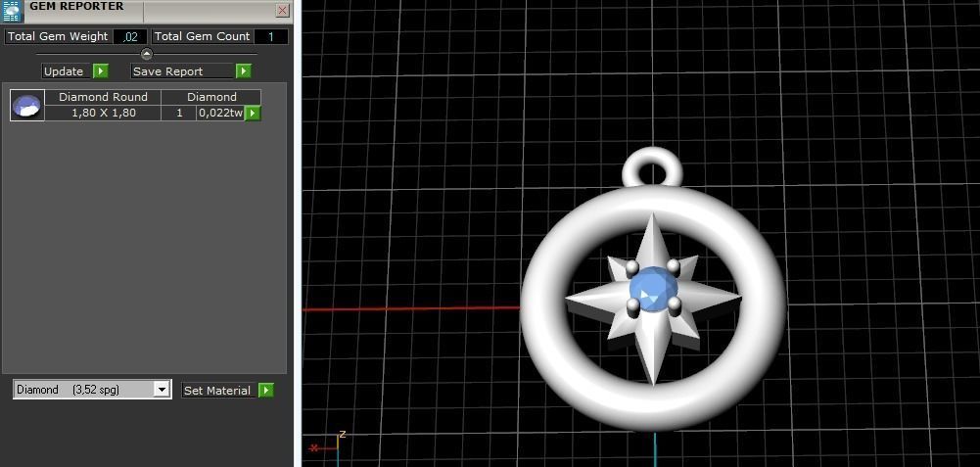Screen dimensions: 980x467
Task: Click the Total Gem Count value field
Action: 271,37
